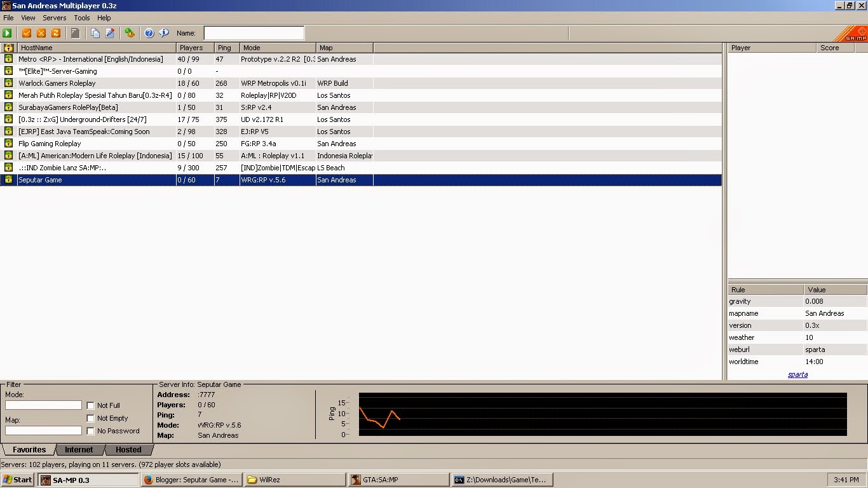Sort servers by HostName column header
Image resolution: width=868 pixels, height=488 pixels.
click(x=97, y=48)
